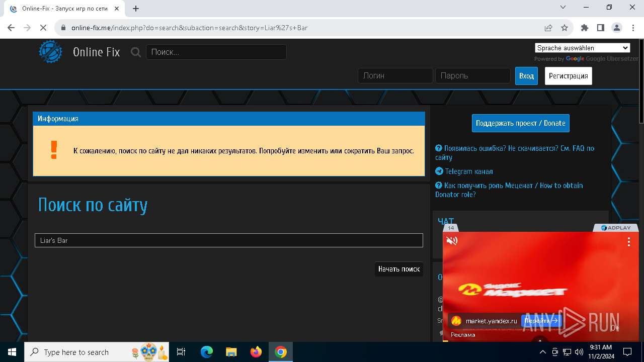
Task: Open Task View on taskbar
Action: click(181, 352)
